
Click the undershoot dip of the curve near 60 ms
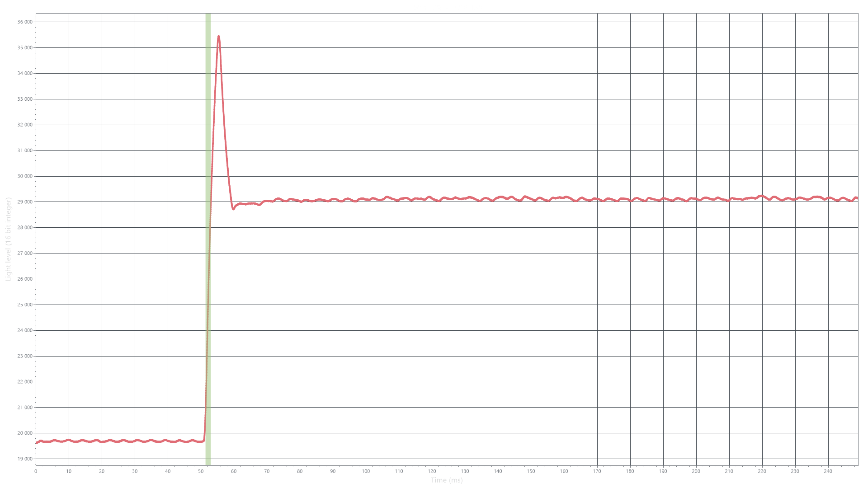tap(233, 209)
